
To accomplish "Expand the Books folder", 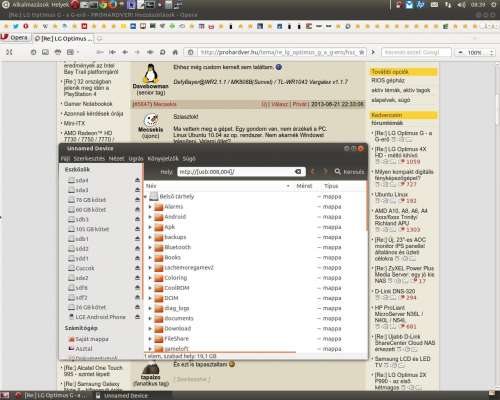I will (150, 258).
